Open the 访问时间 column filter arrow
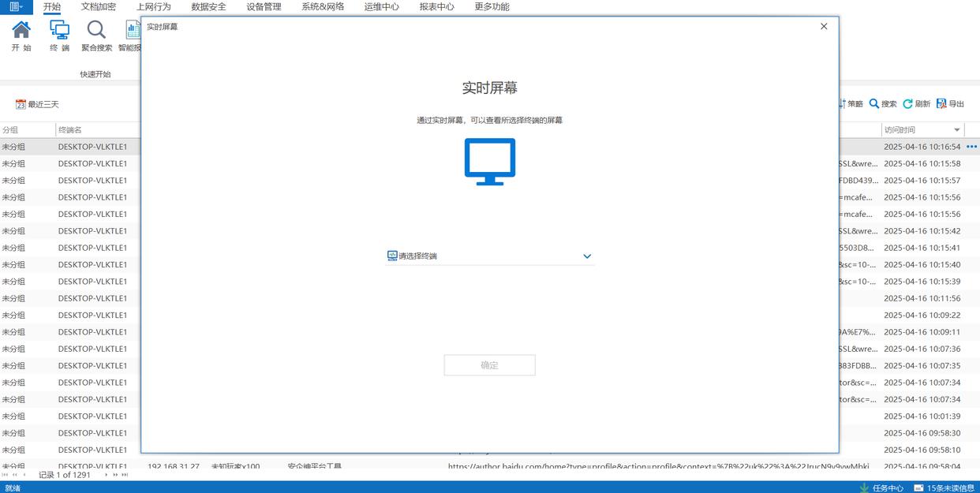Screen dimensions: 980x493 point(957,130)
